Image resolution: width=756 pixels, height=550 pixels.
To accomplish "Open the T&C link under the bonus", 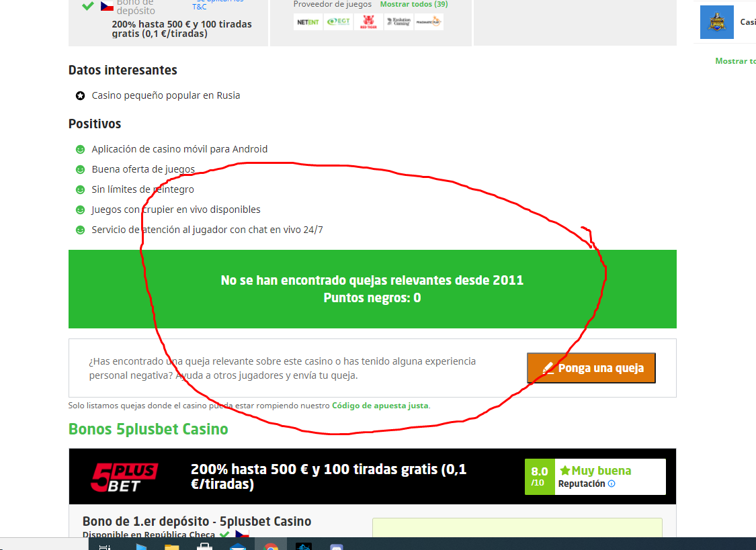I will click(x=200, y=7).
